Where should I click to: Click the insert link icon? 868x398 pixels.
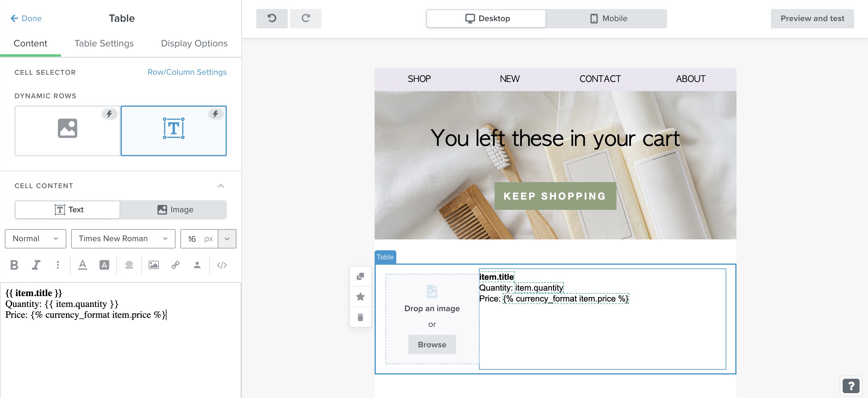click(x=175, y=265)
